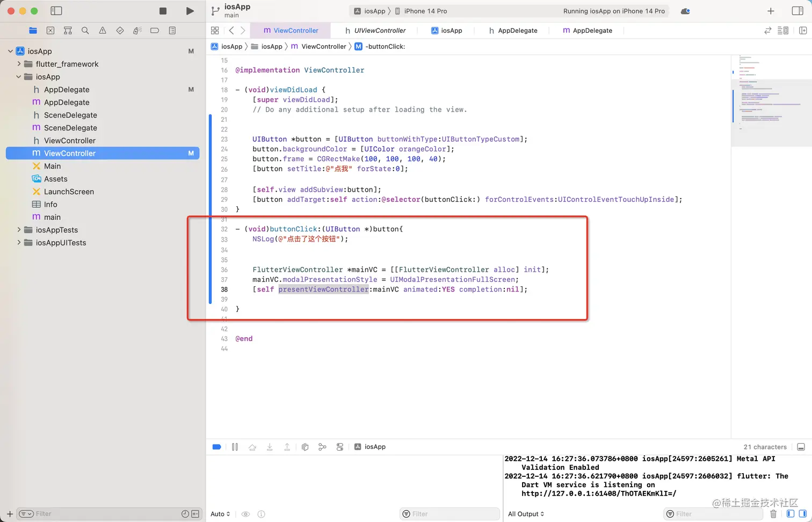The image size is (812, 522).
Task: Toggle source-control status filter in navigator
Action: click(x=195, y=514)
